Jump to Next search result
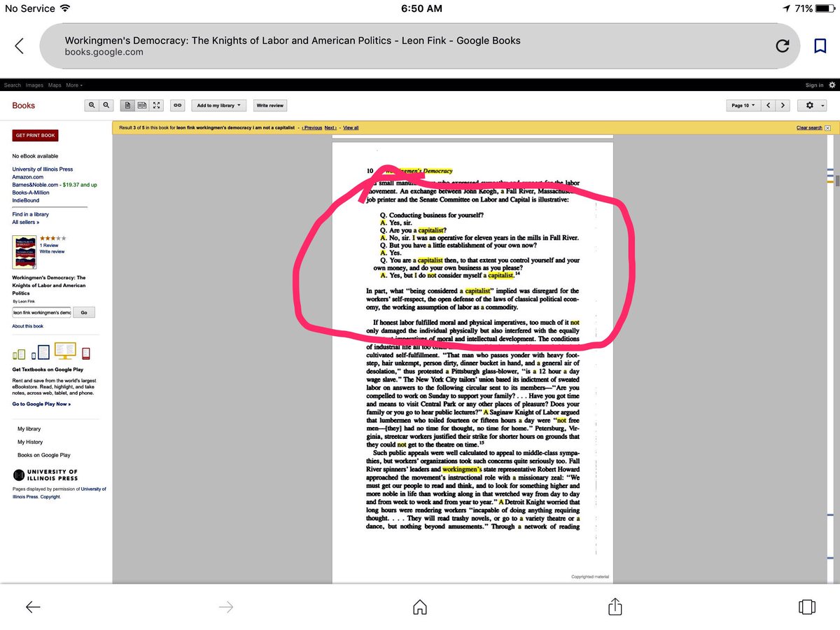 coord(330,128)
